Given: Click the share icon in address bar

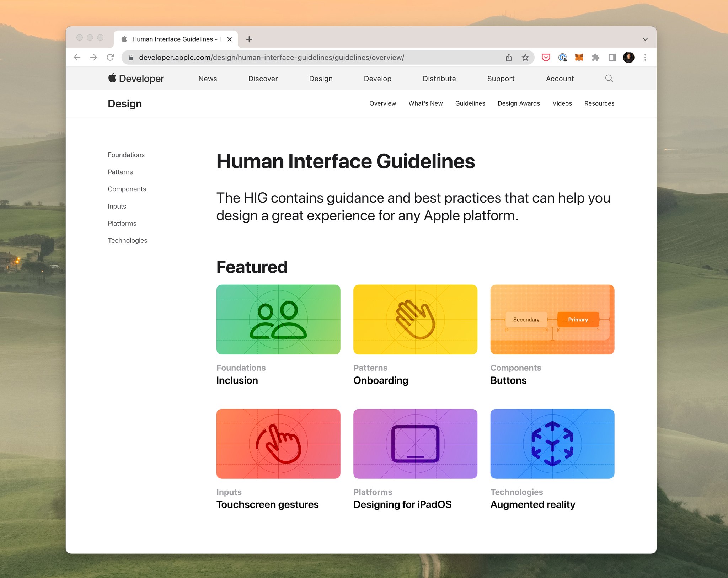Looking at the screenshot, I should 509,57.
